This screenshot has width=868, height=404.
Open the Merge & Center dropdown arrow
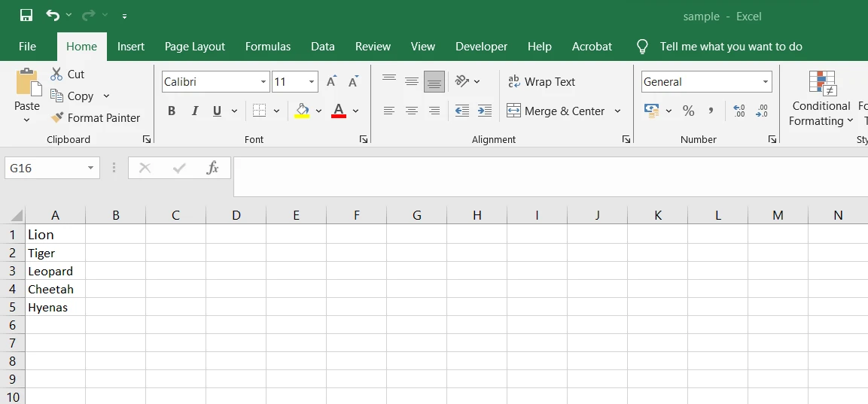pyautogui.click(x=617, y=111)
